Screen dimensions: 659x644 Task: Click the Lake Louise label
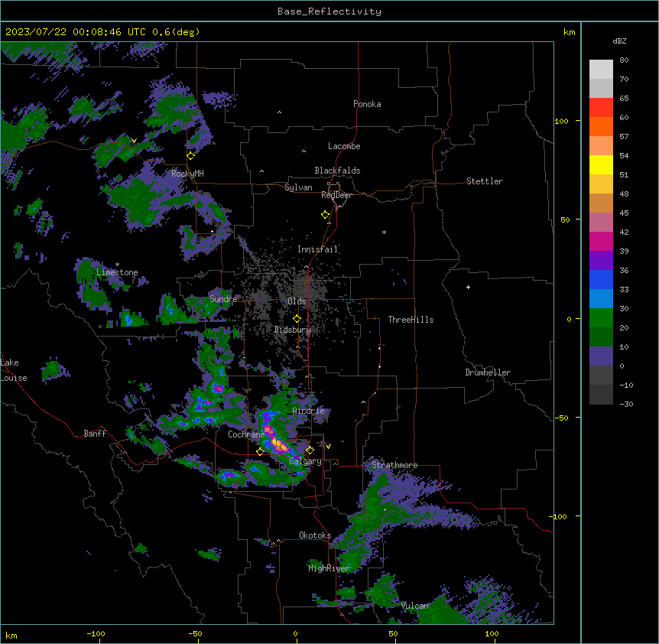pyautogui.click(x=14, y=370)
